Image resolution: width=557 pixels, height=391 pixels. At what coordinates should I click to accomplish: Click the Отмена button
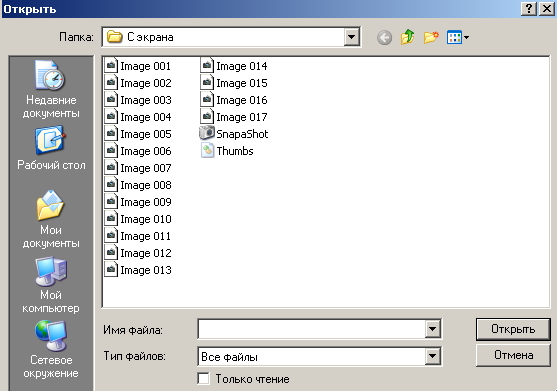[513, 355]
